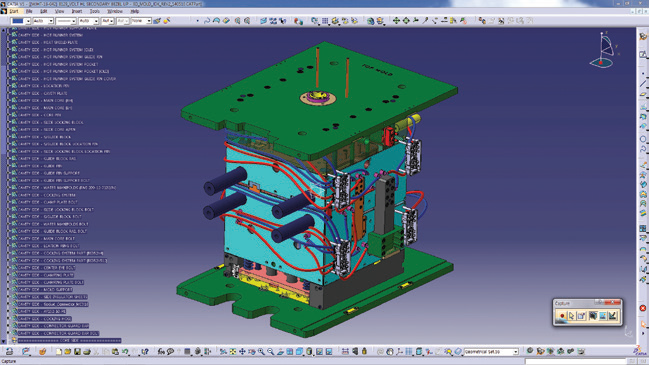The width and height of the screenshot is (649, 365).
Task: Expand the line type dropdown in toolbar
Action: 66,21
